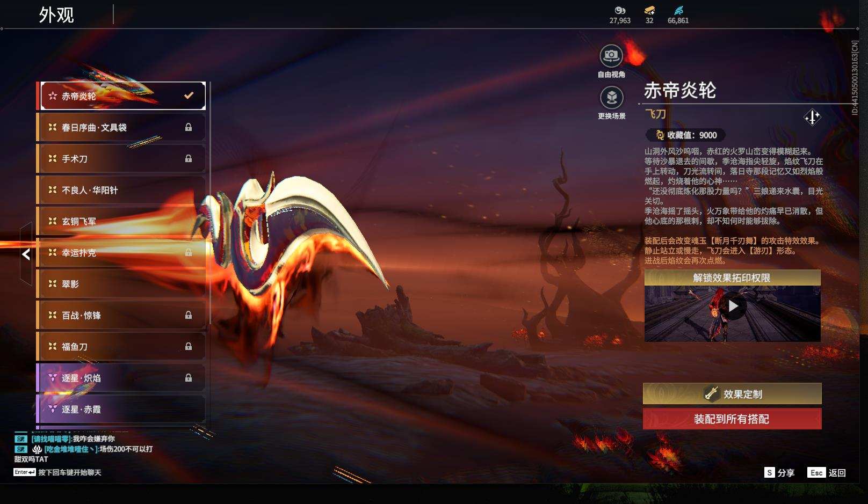
Task: Click the 分享 share button
Action: tap(779, 472)
